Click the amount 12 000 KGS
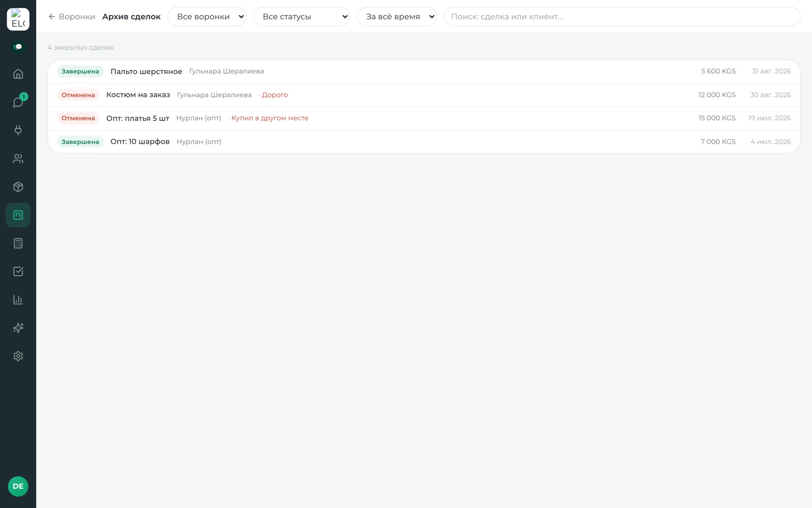The width and height of the screenshot is (812, 508). [717, 95]
